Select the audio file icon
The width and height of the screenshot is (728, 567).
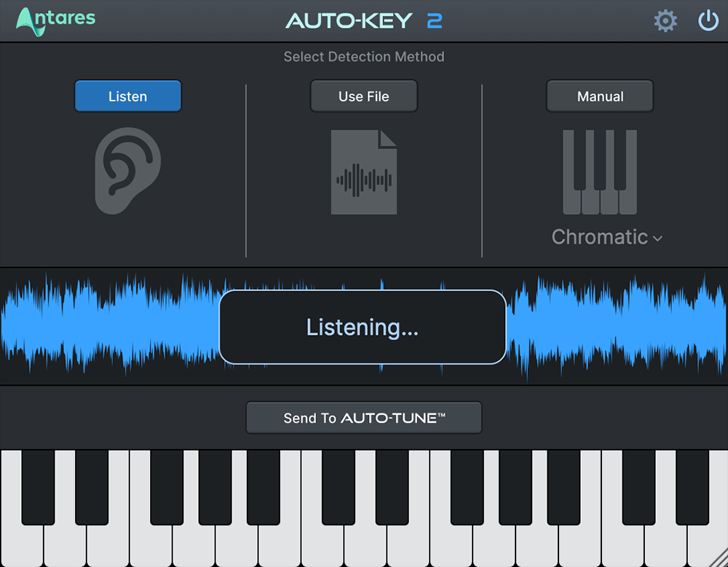364,171
